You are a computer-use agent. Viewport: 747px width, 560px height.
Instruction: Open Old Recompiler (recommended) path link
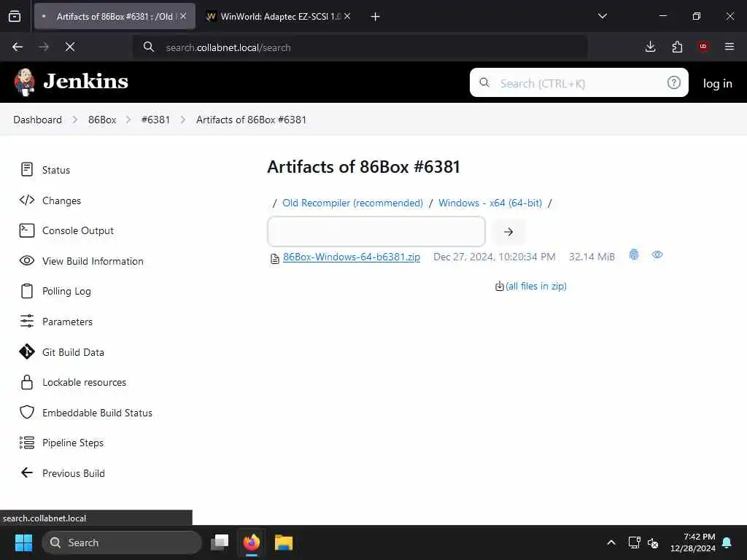pos(352,203)
